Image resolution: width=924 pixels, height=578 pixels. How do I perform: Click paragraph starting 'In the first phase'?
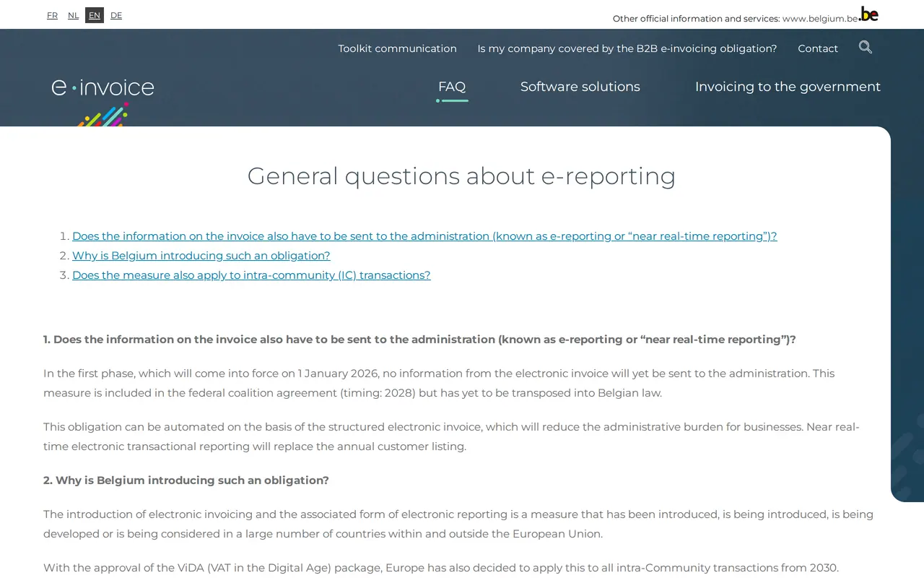[439, 383]
